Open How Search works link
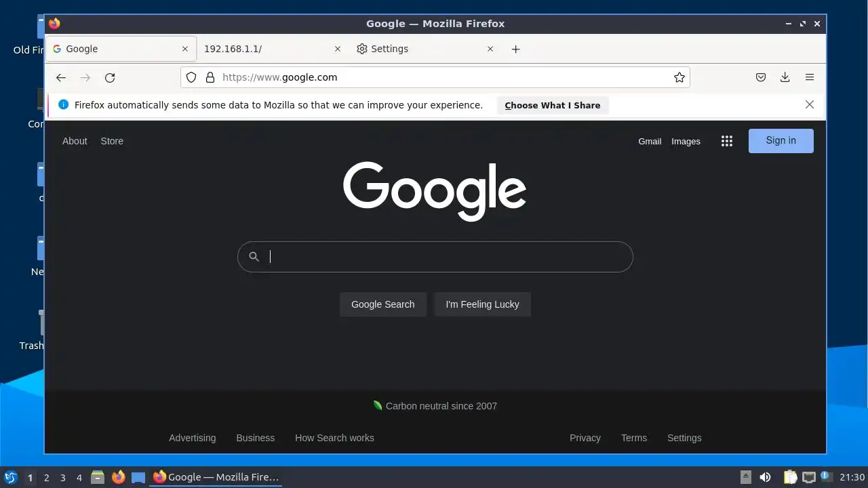The width and height of the screenshot is (868, 488). point(334,438)
